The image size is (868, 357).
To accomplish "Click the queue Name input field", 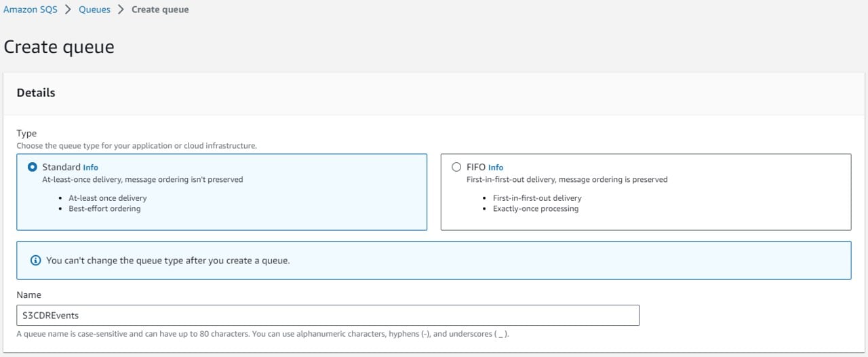I will click(x=328, y=315).
